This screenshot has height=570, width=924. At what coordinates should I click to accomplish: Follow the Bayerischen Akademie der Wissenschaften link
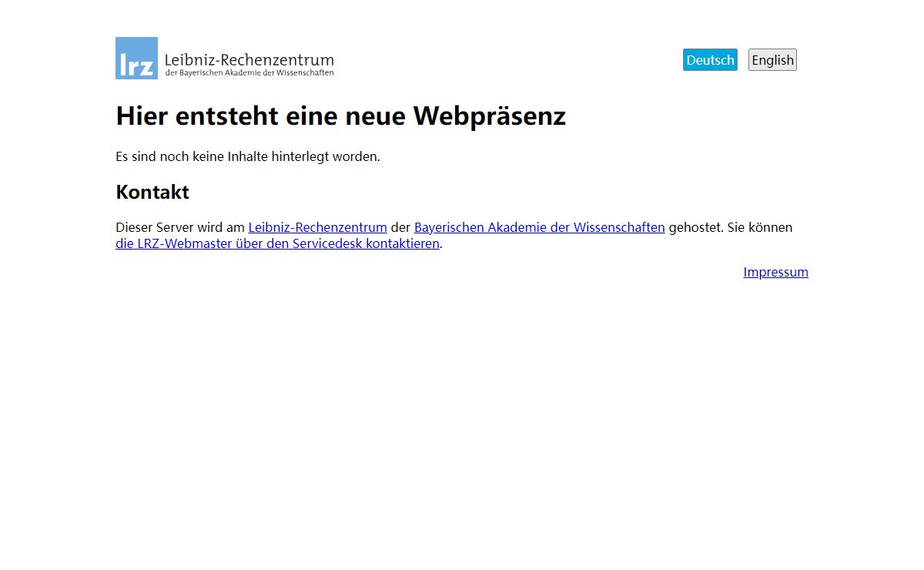pyautogui.click(x=539, y=227)
